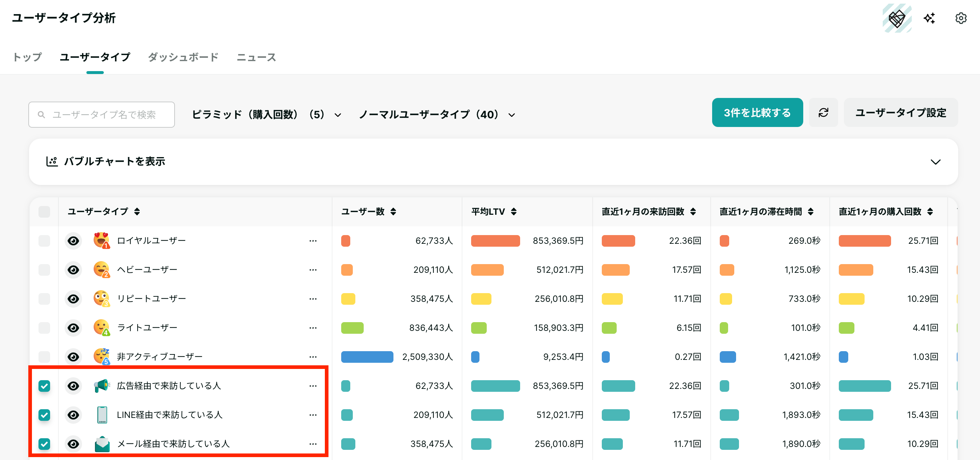Sort by 直近1ヶ月の滞在時間 arrows
The width and height of the screenshot is (980, 460).
[811, 211]
